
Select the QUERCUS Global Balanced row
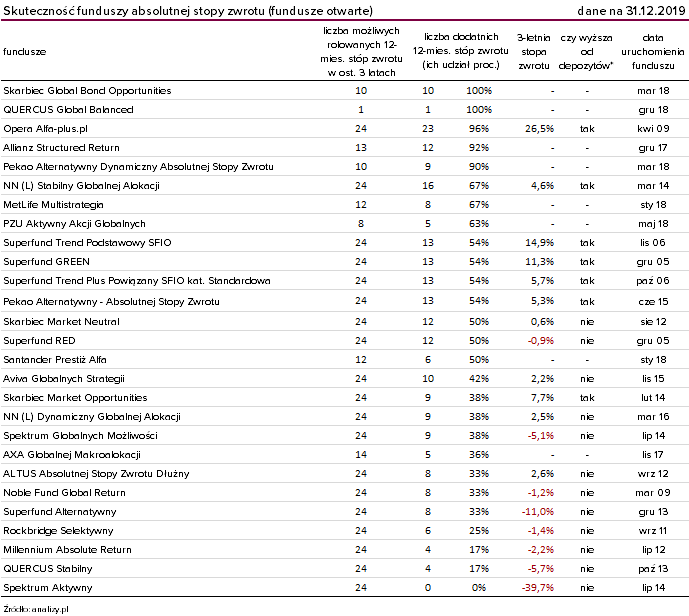pyautogui.click(x=344, y=109)
